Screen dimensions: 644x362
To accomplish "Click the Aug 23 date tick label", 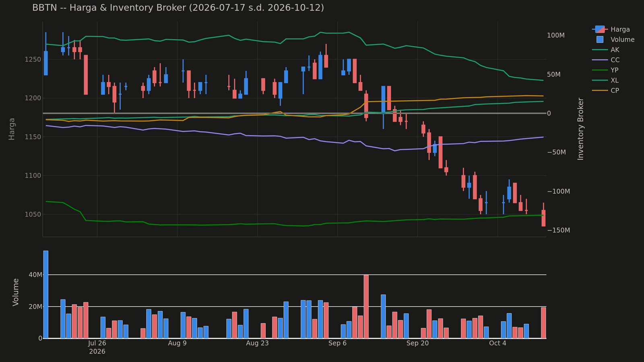I will pyautogui.click(x=257, y=343).
